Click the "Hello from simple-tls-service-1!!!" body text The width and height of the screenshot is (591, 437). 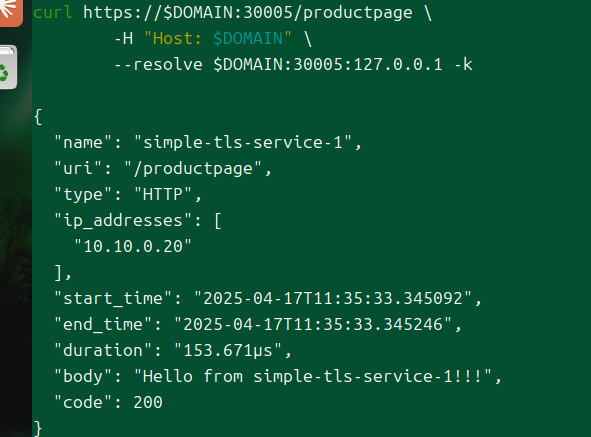pos(313,377)
